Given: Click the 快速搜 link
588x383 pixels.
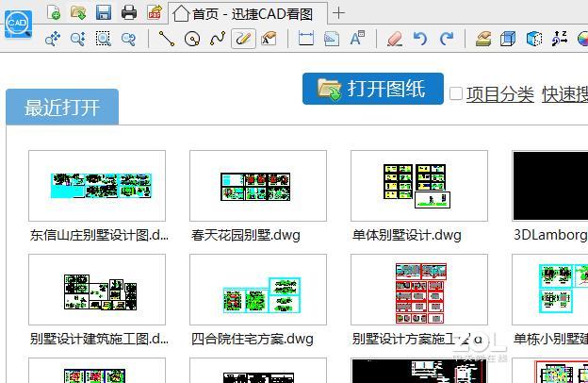Looking at the screenshot, I should click(x=564, y=94).
